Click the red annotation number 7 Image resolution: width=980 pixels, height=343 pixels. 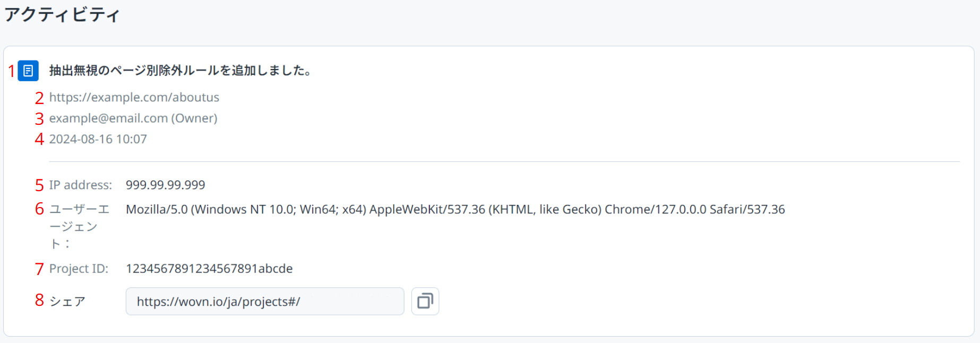click(39, 269)
